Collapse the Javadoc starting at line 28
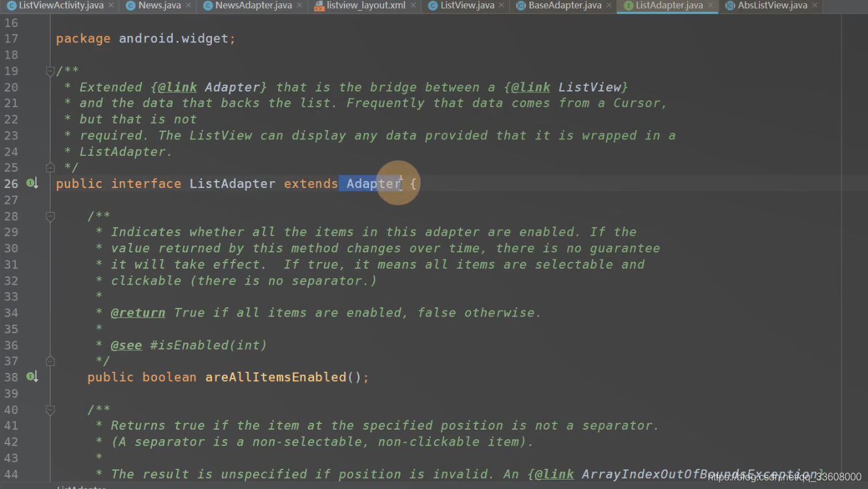This screenshot has width=868, height=489. (50, 216)
